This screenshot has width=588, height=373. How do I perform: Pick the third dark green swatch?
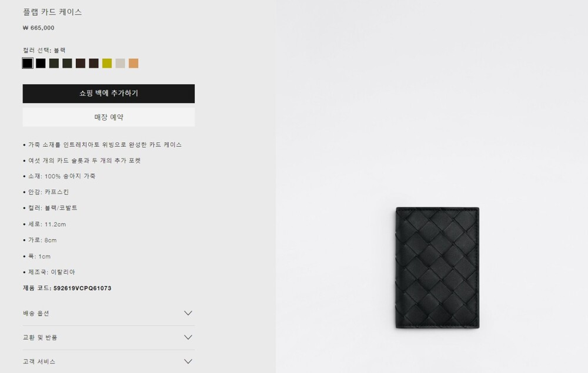point(54,63)
